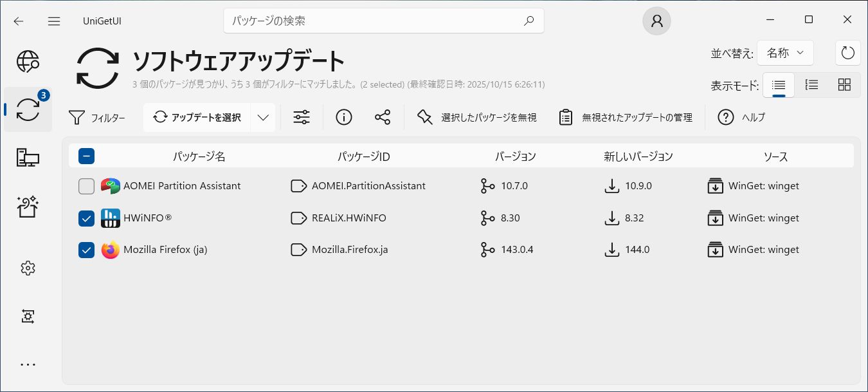Reload updates with the refresh icon
This screenshot has height=392, width=868.
point(847,53)
